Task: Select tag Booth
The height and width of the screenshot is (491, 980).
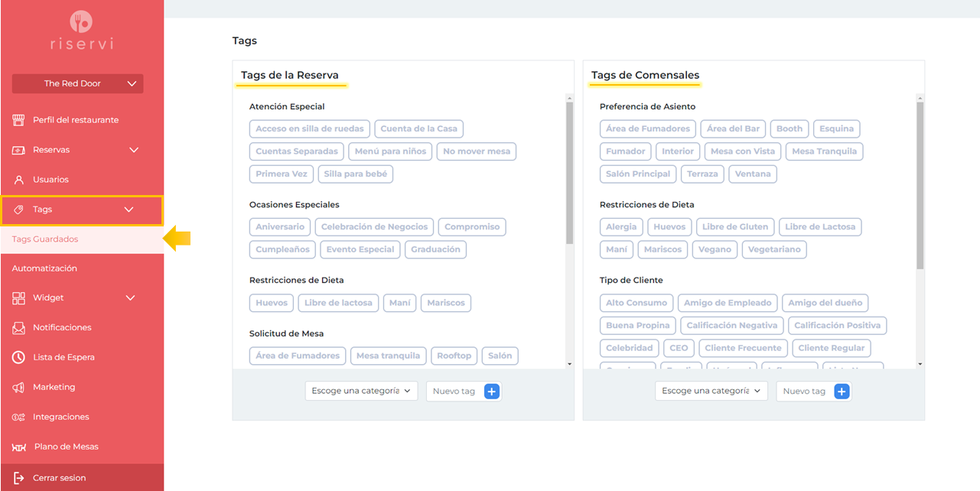Action: [x=790, y=128]
